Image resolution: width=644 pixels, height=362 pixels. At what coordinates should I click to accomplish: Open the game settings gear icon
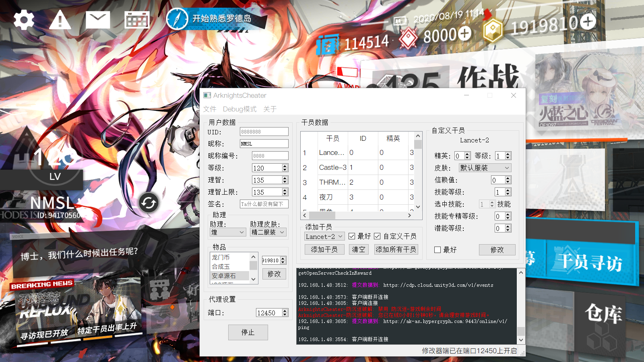click(x=24, y=20)
